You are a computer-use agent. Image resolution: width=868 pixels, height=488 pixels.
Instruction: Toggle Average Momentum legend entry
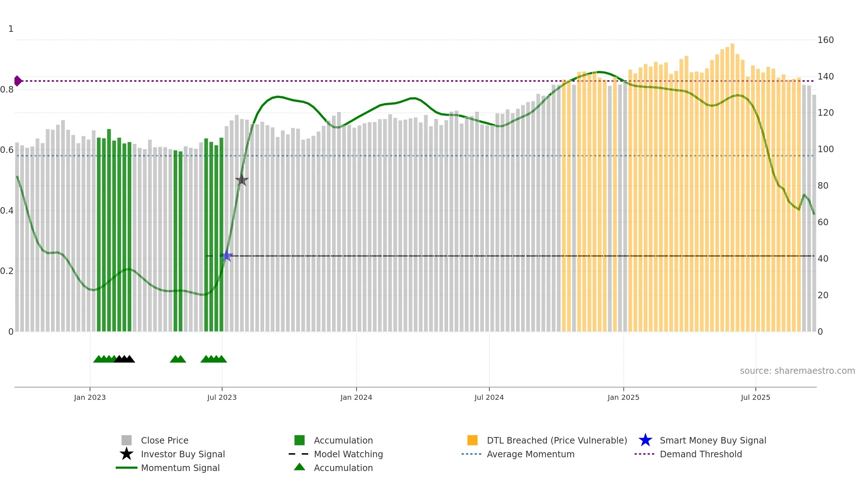(531, 454)
